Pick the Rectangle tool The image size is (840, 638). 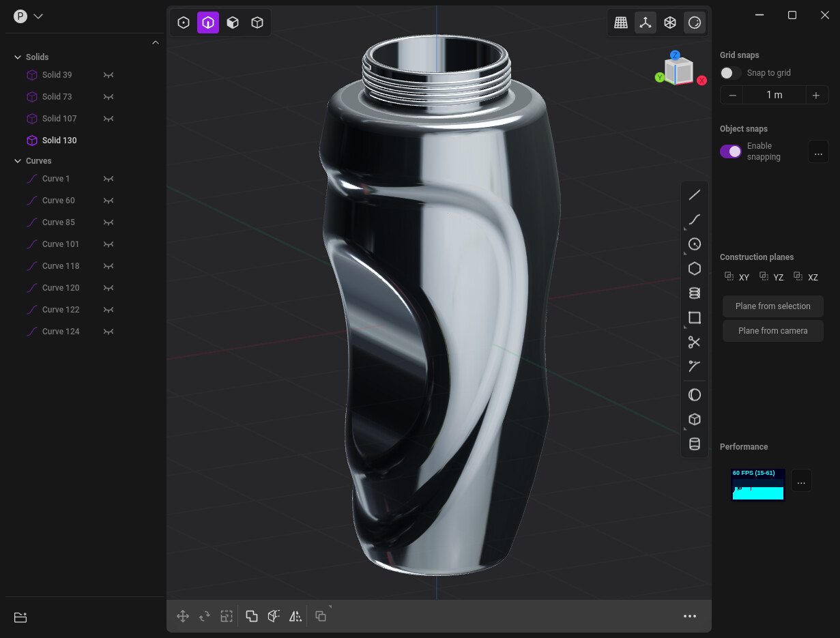(x=694, y=317)
